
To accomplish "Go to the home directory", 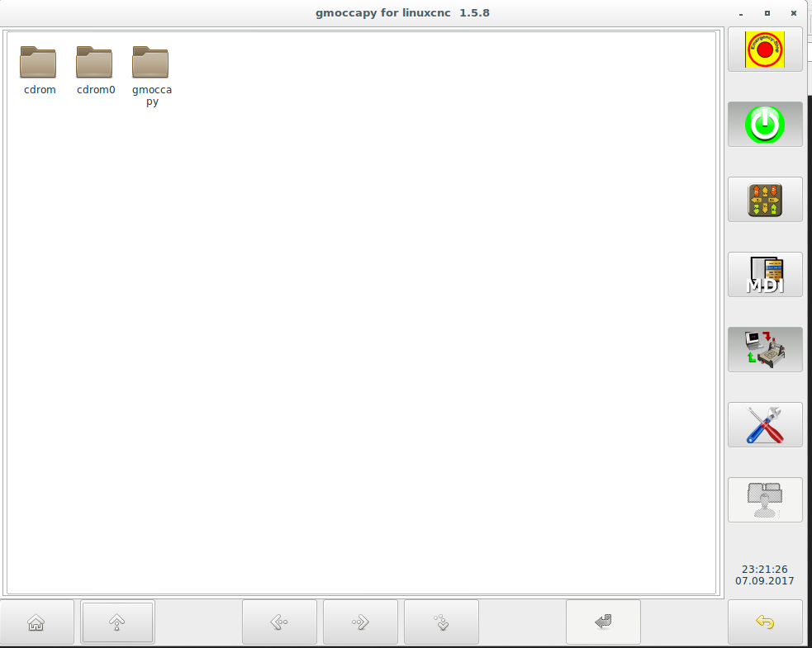I will point(36,622).
